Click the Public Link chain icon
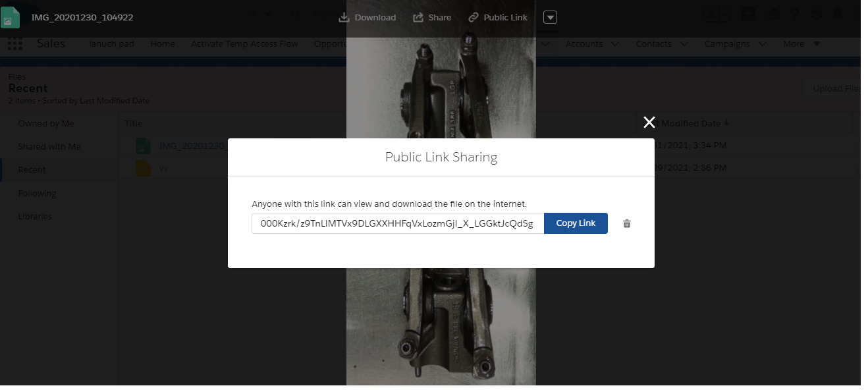This screenshot has height=390, width=868. click(x=473, y=17)
